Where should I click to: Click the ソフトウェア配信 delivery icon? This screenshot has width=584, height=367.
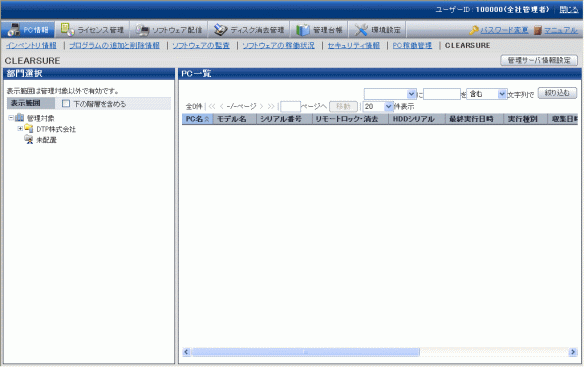pos(142,30)
